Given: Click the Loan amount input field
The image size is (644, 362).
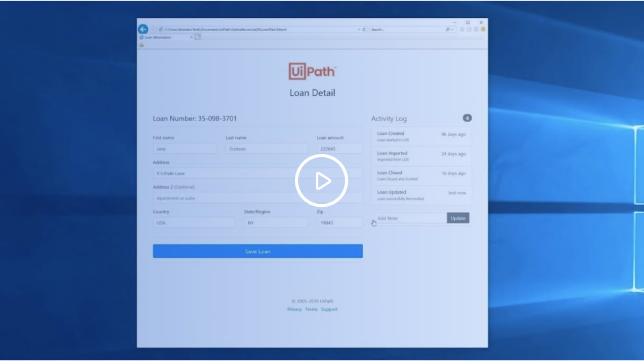Looking at the screenshot, I should [339, 149].
